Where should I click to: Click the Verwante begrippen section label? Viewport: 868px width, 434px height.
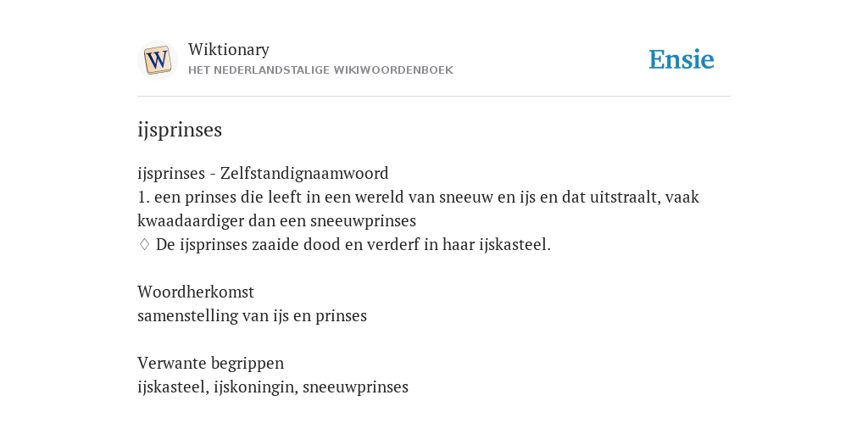tap(210, 363)
